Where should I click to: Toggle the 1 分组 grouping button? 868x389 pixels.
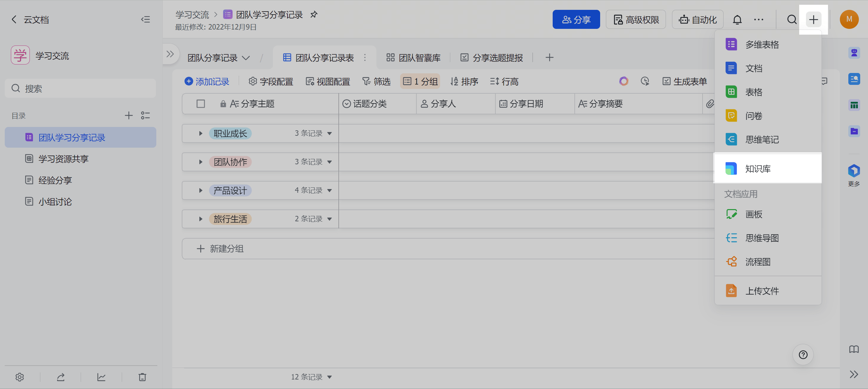(420, 81)
